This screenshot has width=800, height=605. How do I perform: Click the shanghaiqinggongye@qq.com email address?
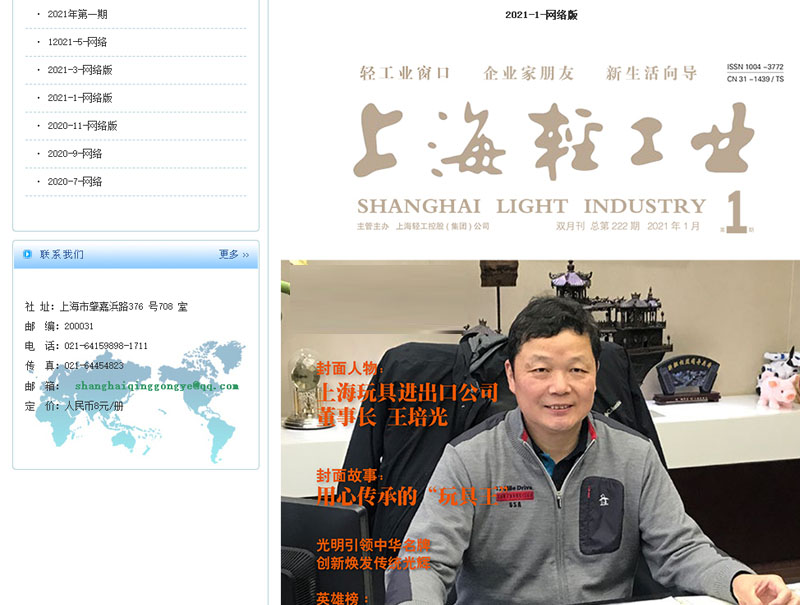[x=157, y=386]
